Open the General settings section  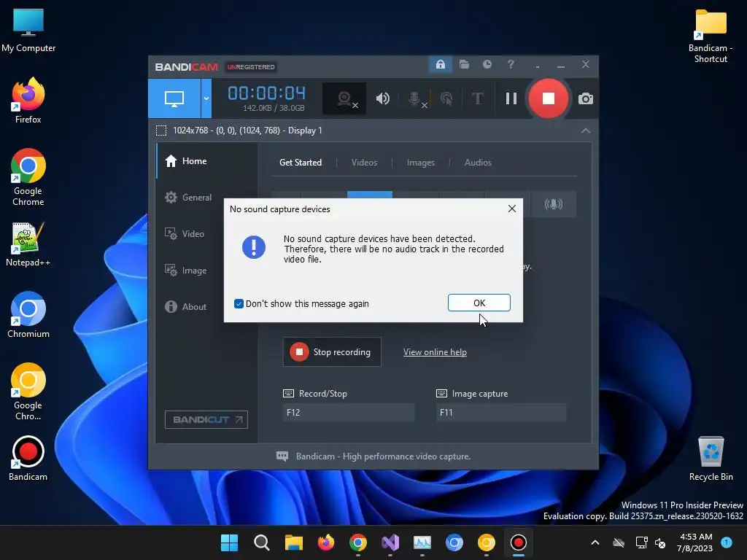pos(207,197)
